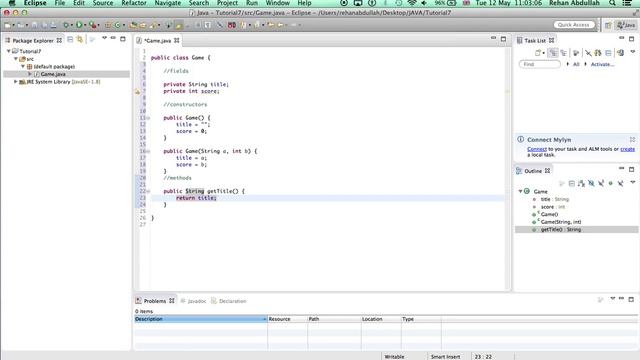Expand the Game.java node in Package Explorer
Screen dimensions: 640x360
pos(30,74)
